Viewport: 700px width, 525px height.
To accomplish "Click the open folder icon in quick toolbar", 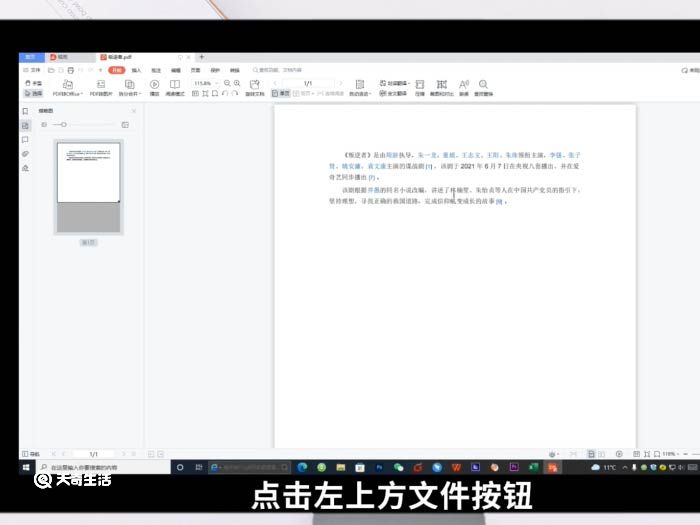I will pos(51,70).
